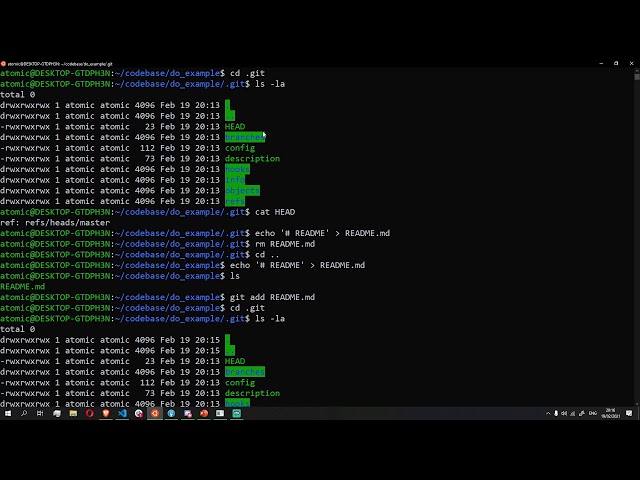The image size is (640, 480).
Task: Click the terminal vertical scrollbar thumb
Action: point(637,76)
